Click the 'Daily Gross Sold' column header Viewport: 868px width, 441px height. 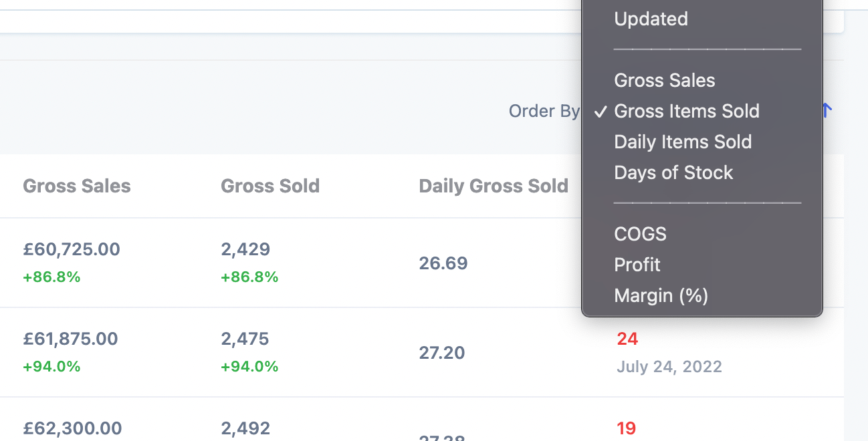click(x=493, y=186)
